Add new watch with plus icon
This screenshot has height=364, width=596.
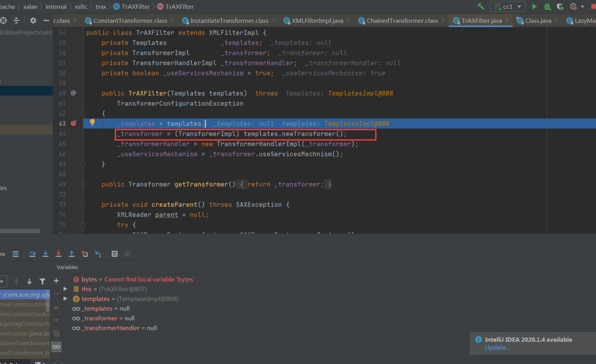click(x=56, y=281)
